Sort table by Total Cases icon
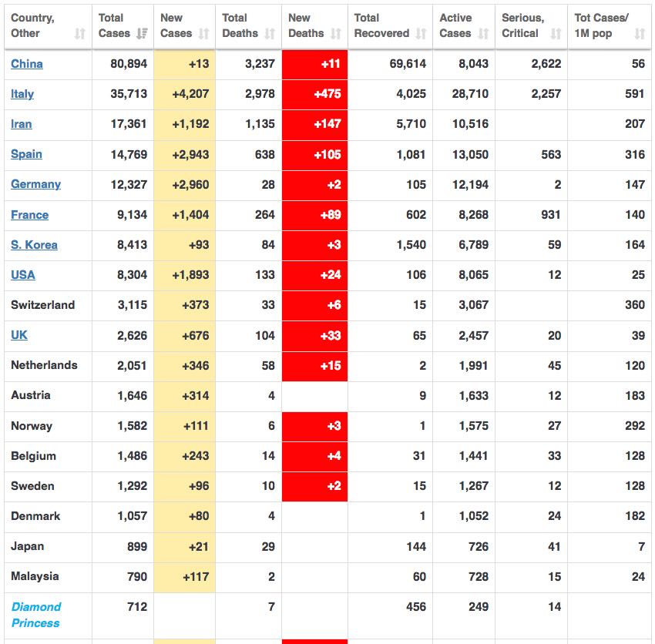 [142, 34]
